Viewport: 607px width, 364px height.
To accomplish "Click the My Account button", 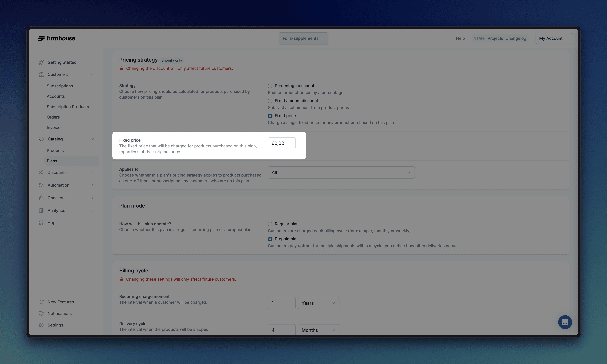I will (553, 38).
